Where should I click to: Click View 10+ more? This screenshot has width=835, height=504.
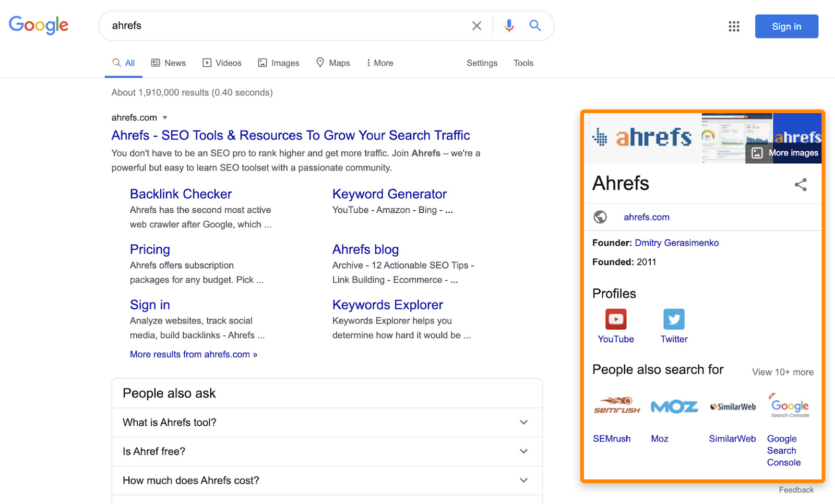point(783,372)
